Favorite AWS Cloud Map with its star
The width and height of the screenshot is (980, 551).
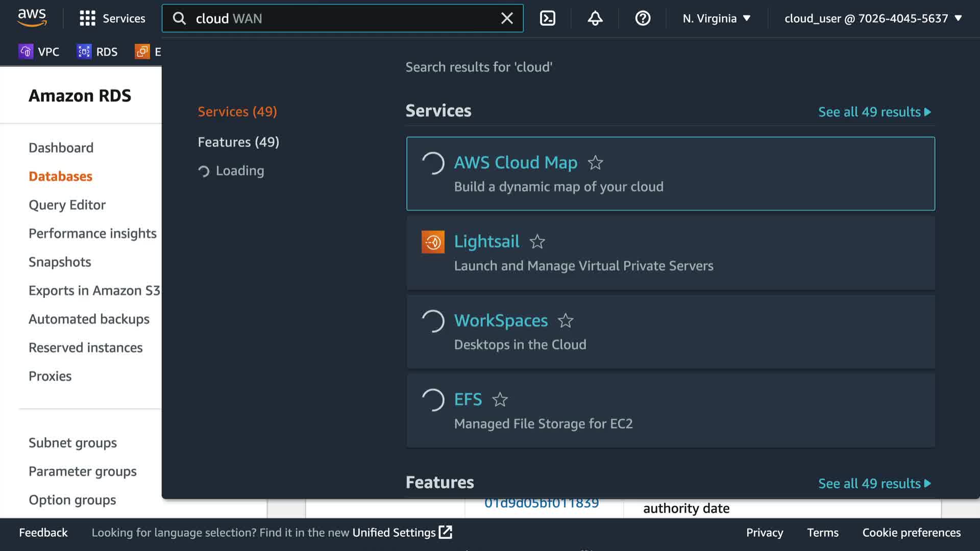click(595, 163)
